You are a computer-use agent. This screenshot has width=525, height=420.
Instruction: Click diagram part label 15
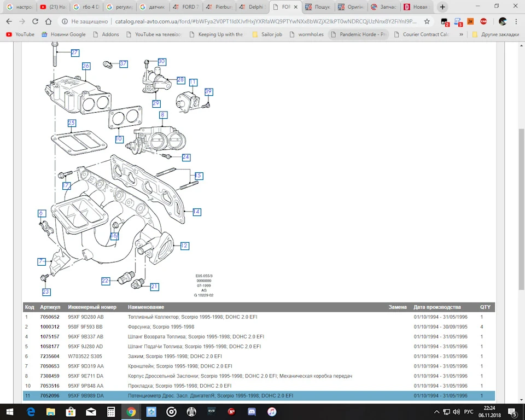(x=199, y=176)
